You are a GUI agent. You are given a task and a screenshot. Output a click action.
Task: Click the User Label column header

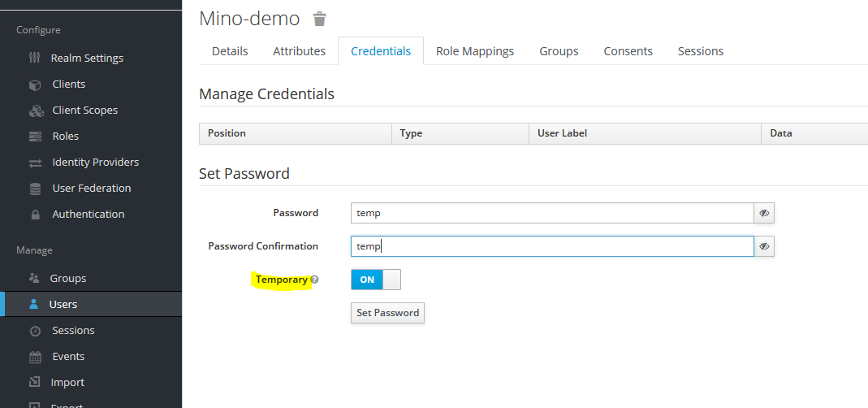click(645, 133)
